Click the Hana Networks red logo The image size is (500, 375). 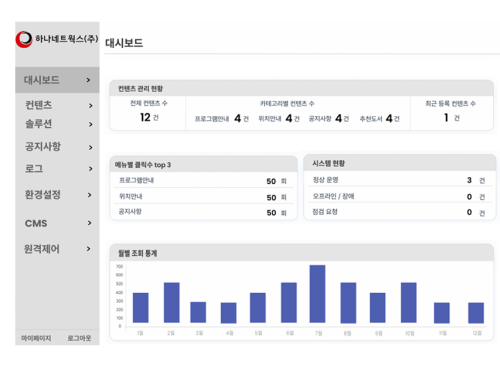pyautogui.click(x=24, y=39)
